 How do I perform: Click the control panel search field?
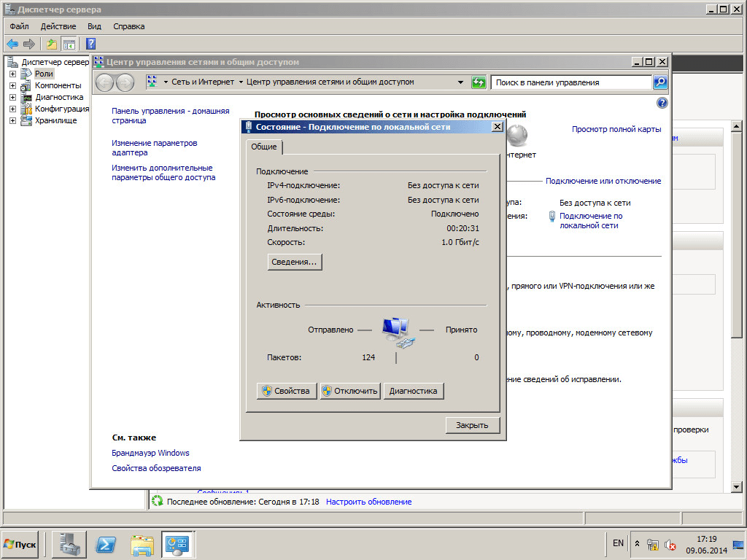click(x=570, y=82)
